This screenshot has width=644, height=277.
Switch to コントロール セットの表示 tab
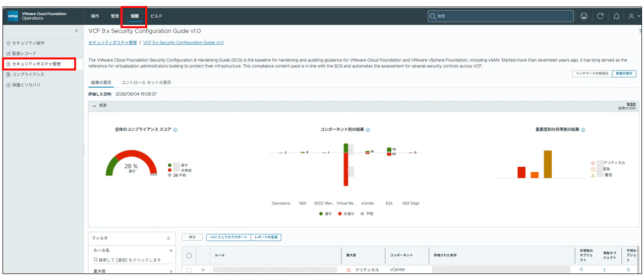pyautogui.click(x=146, y=82)
